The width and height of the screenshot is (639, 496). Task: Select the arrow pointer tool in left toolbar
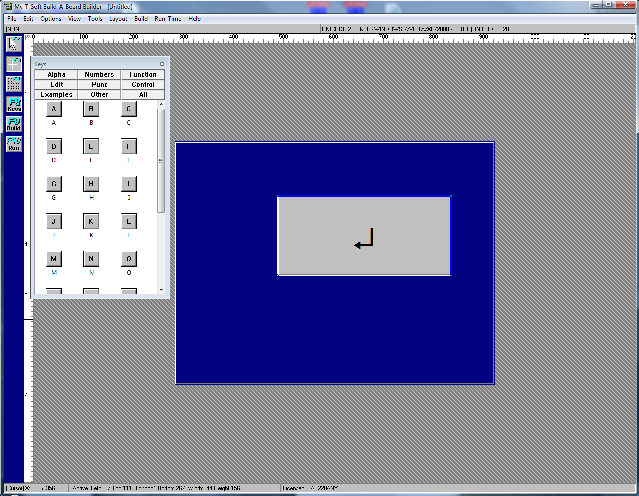coord(14,44)
